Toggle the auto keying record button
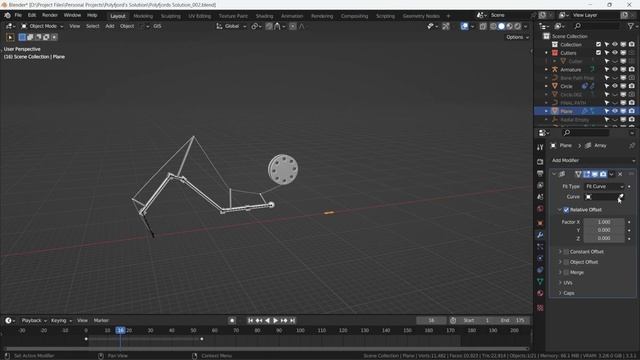Viewport: 640px width, 360px height. (232, 321)
